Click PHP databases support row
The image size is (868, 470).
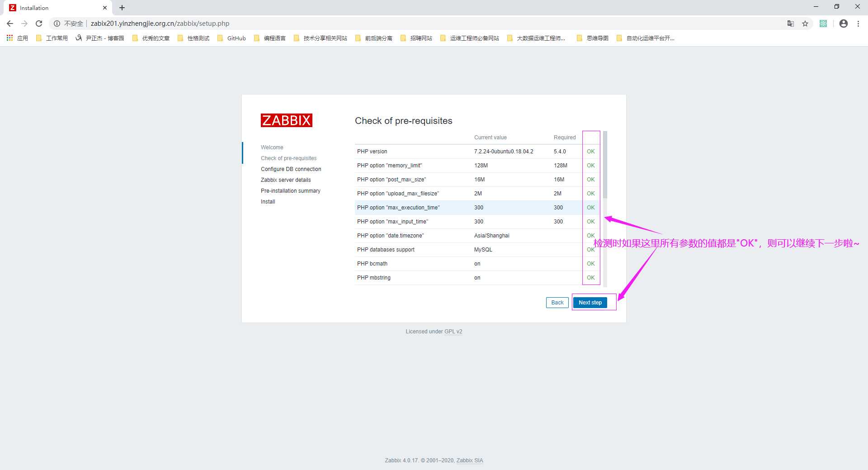[478, 250]
